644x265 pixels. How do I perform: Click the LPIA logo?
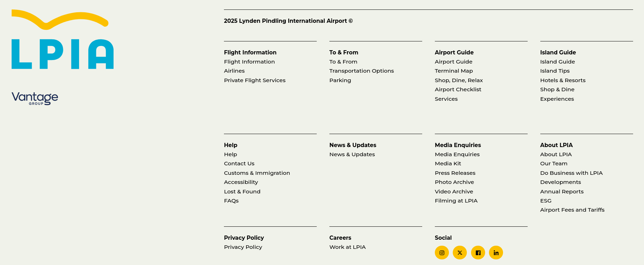(63, 39)
